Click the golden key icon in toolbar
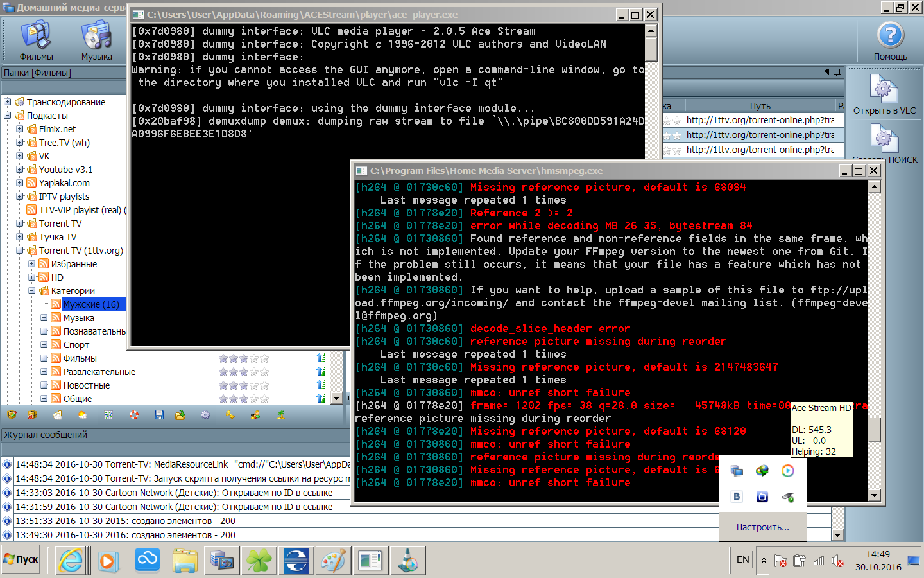This screenshot has width=924, height=578. point(230,416)
